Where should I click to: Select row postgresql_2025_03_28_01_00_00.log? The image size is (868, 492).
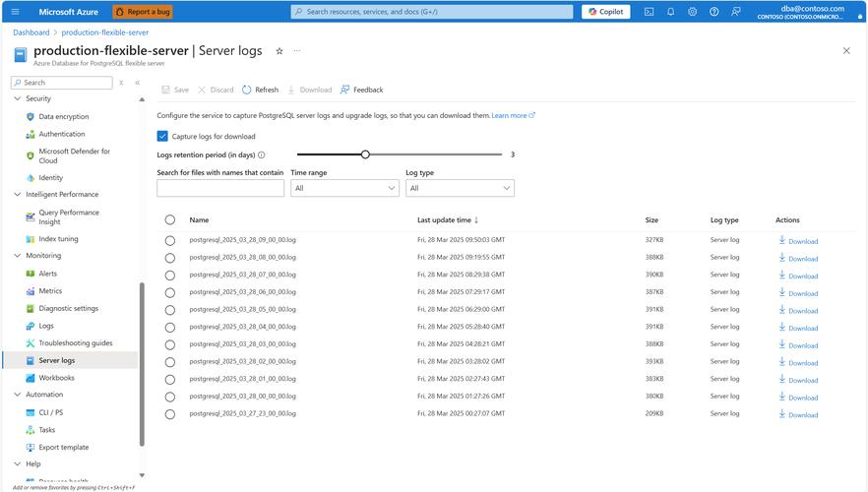pos(170,380)
